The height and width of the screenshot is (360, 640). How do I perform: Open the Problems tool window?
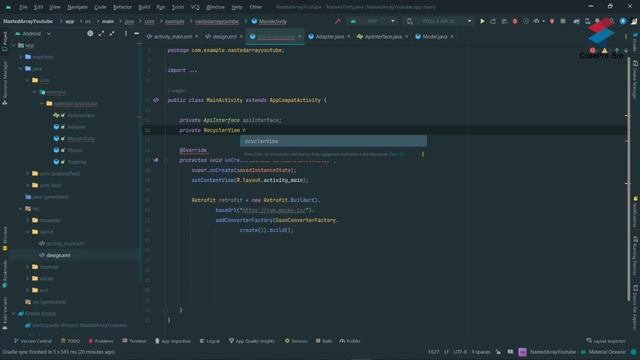101,341
